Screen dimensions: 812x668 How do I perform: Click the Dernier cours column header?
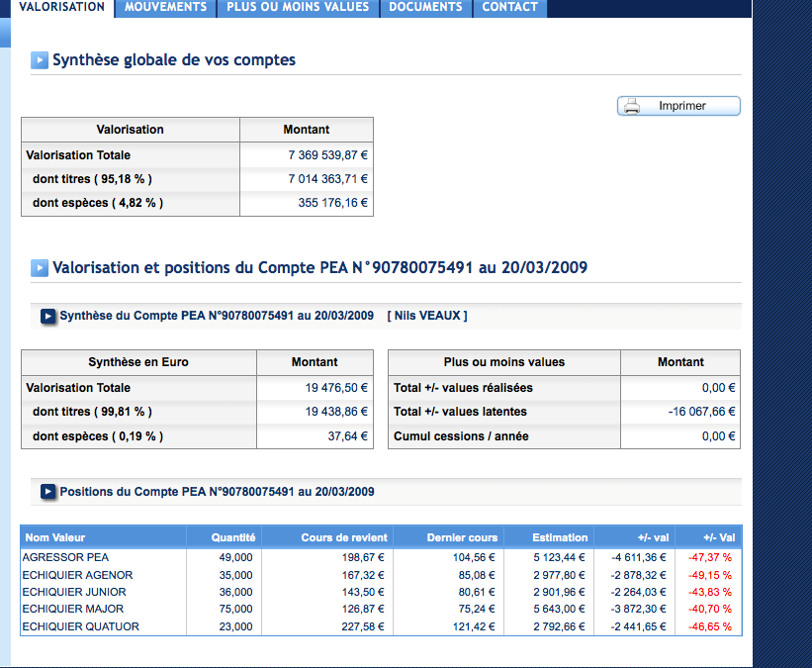(462, 537)
